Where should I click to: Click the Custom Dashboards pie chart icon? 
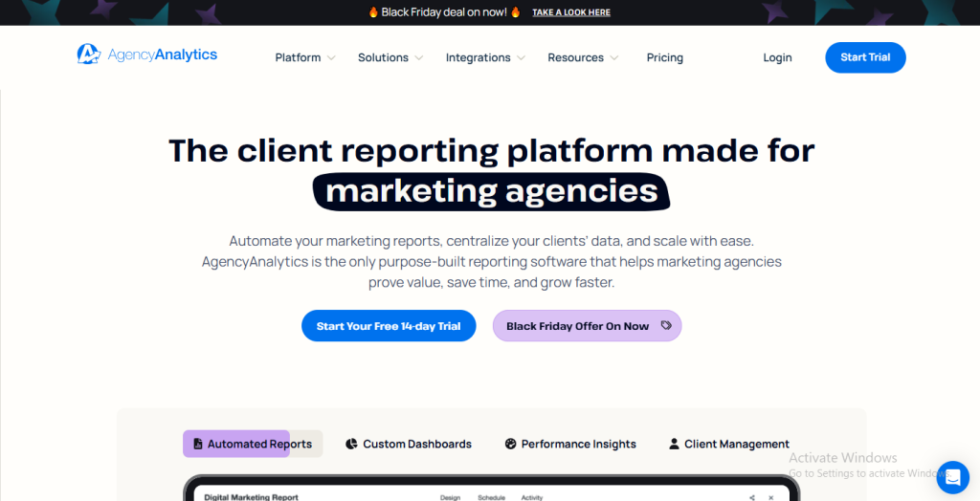[x=351, y=444]
